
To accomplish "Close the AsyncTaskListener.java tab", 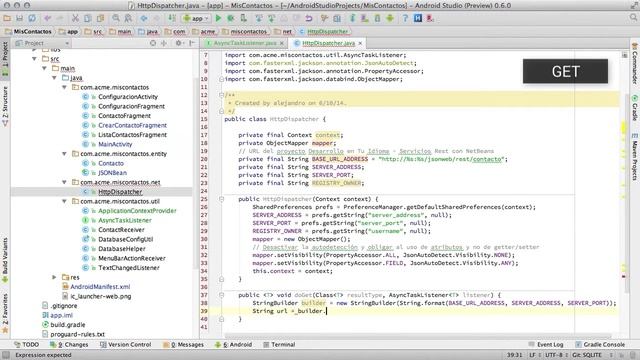I will (x=282, y=43).
